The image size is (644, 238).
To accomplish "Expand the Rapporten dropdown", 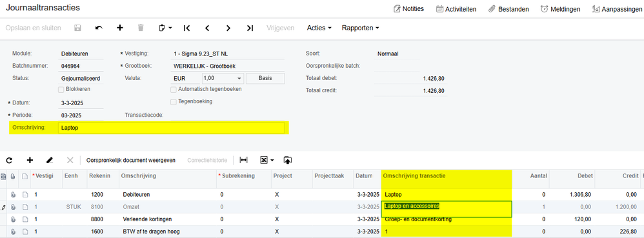I will tap(360, 28).
